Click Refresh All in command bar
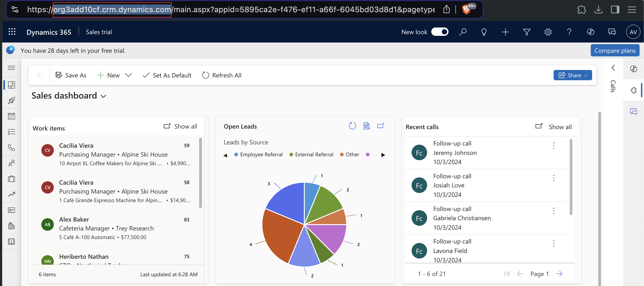 pos(222,75)
